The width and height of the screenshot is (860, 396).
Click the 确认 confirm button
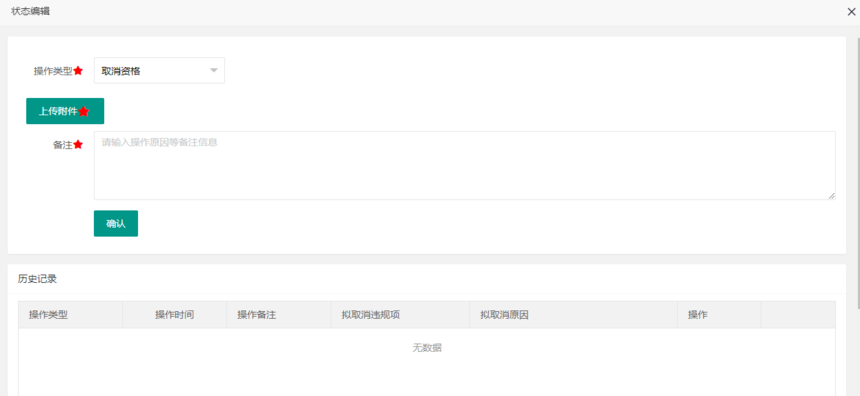[116, 223]
